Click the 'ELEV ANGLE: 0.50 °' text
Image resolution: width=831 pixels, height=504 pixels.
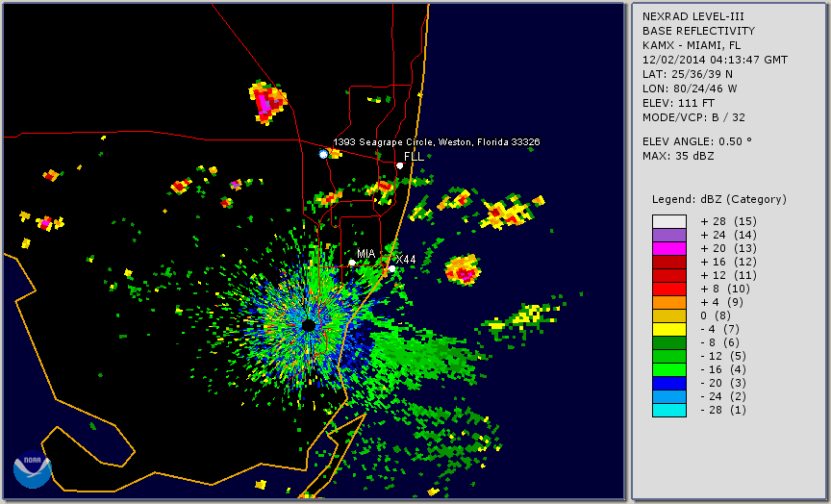697,141
